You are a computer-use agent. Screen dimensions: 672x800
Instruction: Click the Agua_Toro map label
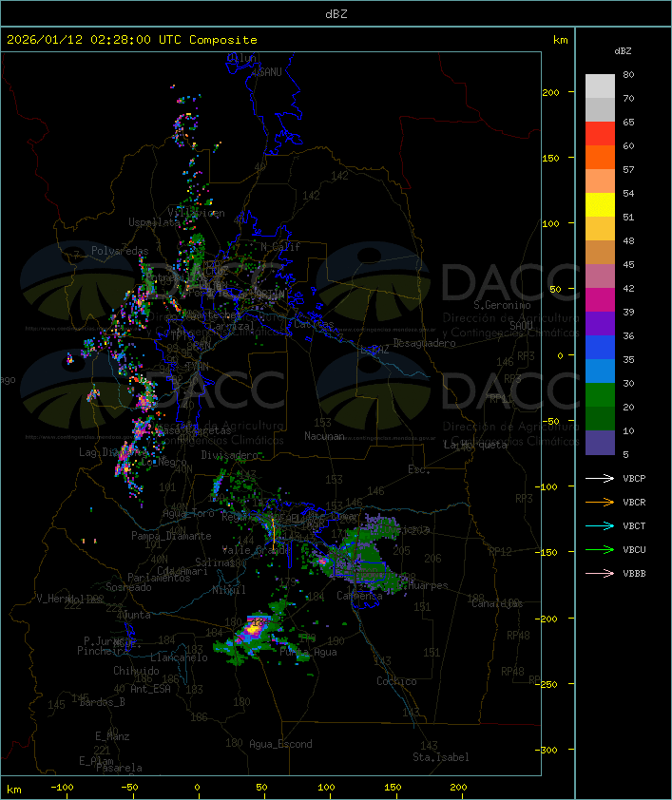point(188,513)
